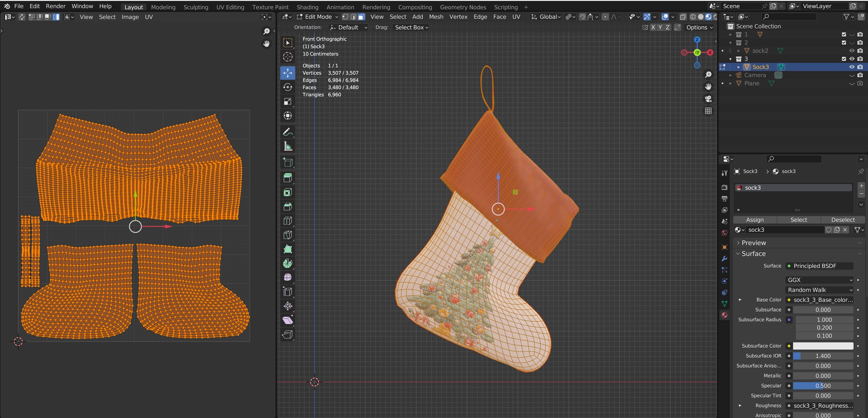Open the Subsurface Color swatch
This screenshot has width=868, height=418.
click(823, 346)
